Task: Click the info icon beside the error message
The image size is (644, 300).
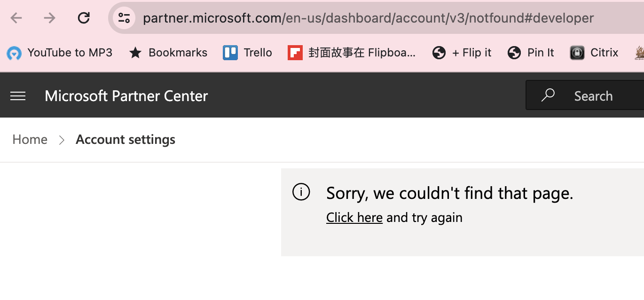Action: click(301, 192)
